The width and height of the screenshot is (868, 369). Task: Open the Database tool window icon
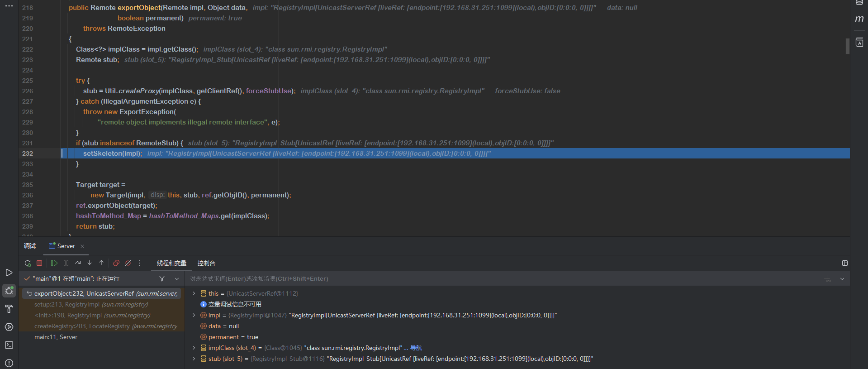[x=859, y=3]
